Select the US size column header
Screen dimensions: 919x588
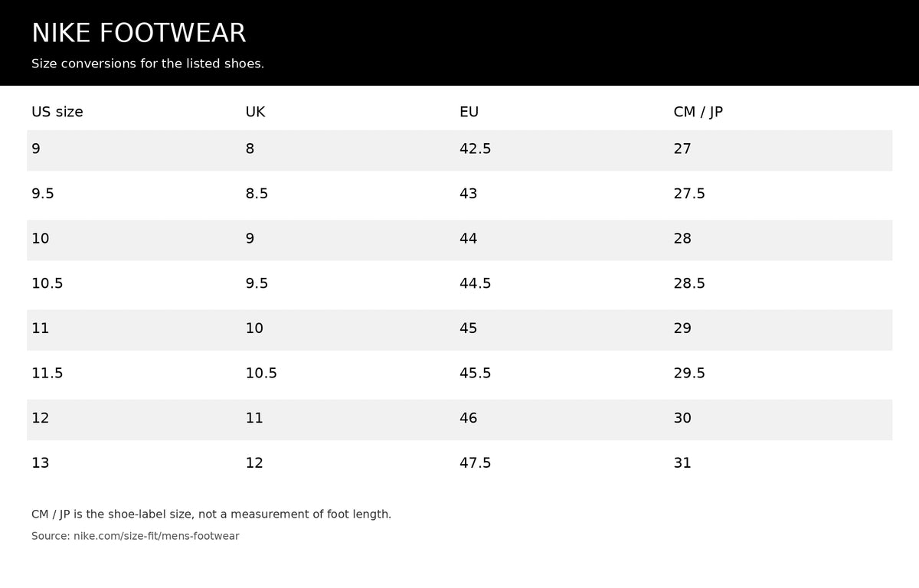pyautogui.click(x=57, y=112)
